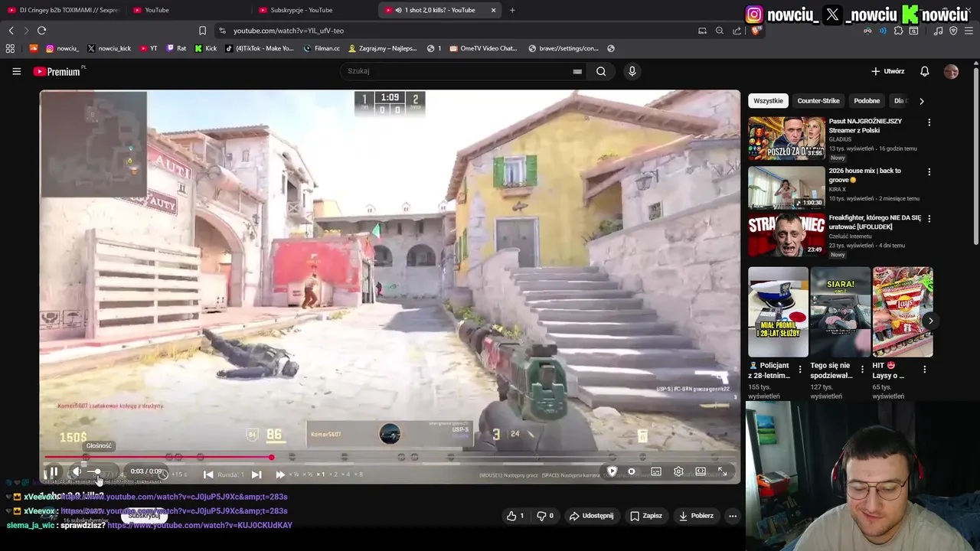Click the zoom magnifier in address bar
This screenshot has height=551, width=980.
tap(720, 31)
